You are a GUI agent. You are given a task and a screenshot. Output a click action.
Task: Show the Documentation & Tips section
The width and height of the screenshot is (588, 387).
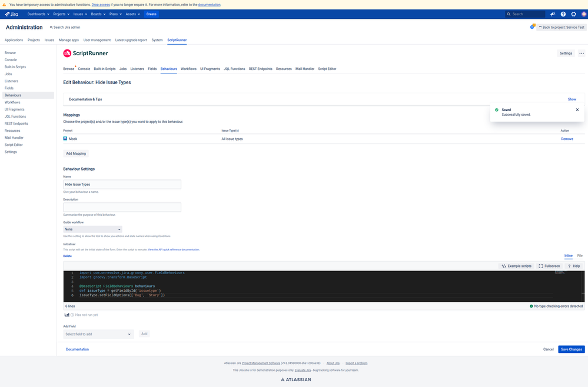[x=572, y=99]
